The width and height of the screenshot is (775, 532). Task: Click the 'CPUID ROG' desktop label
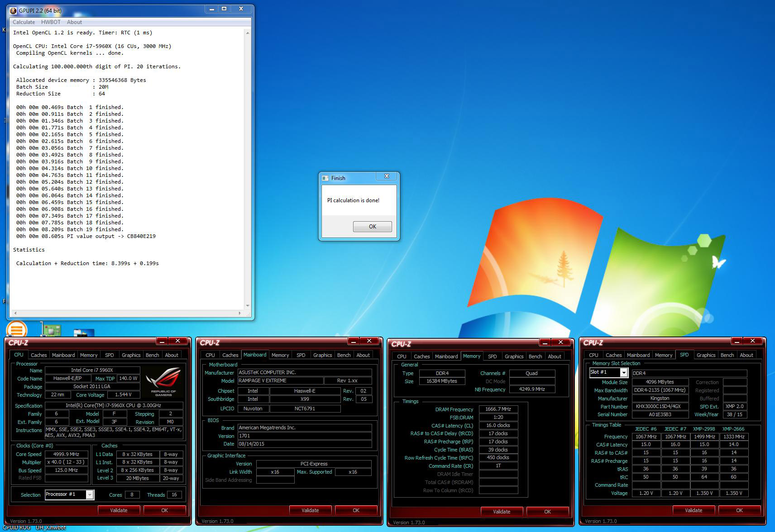coord(17,527)
